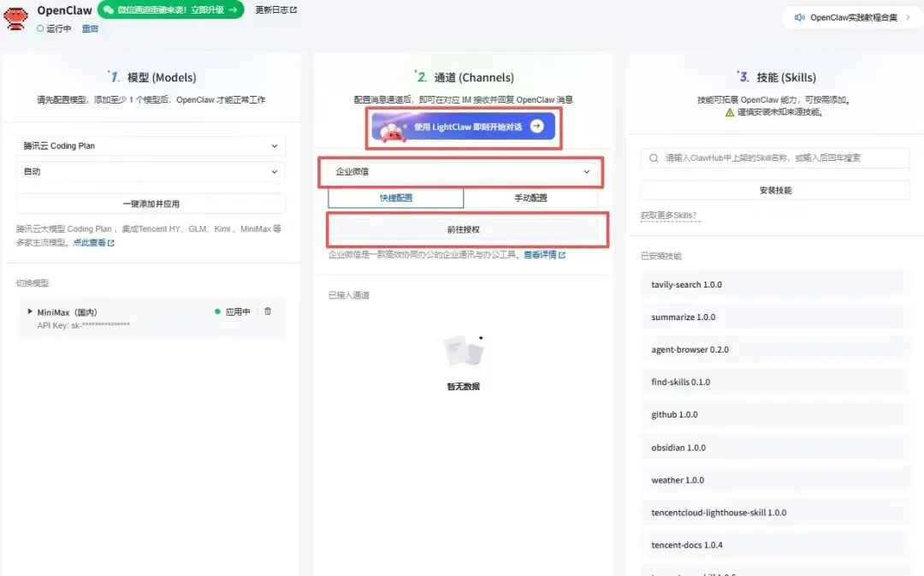The height and width of the screenshot is (576, 924).
Task: Select the weather 1.0.0 skill
Action: click(x=775, y=480)
